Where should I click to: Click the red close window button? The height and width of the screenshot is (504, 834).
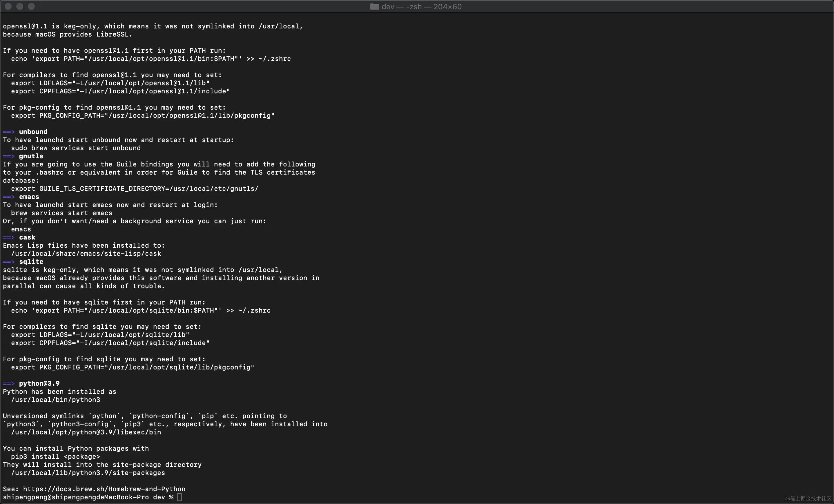[8, 6]
